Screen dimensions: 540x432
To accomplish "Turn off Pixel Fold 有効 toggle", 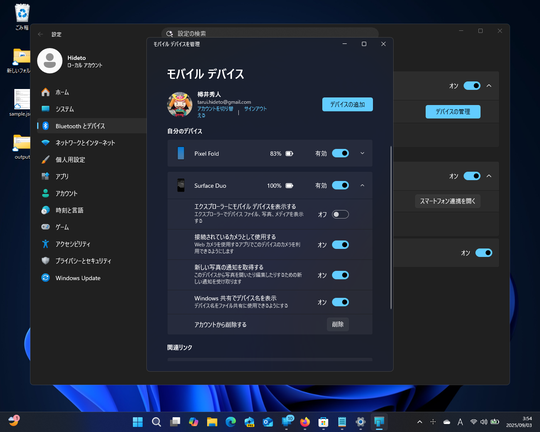I will 340,153.
